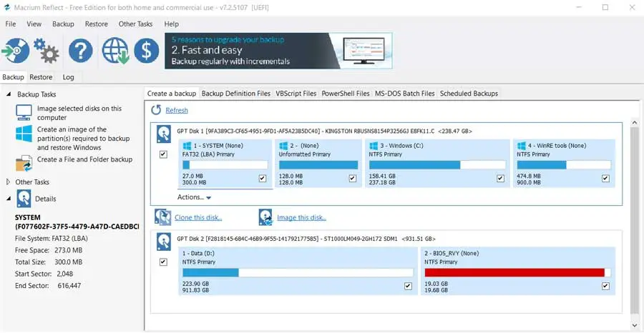
Task: Switch to the Log tab
Action: click(68, 77)
